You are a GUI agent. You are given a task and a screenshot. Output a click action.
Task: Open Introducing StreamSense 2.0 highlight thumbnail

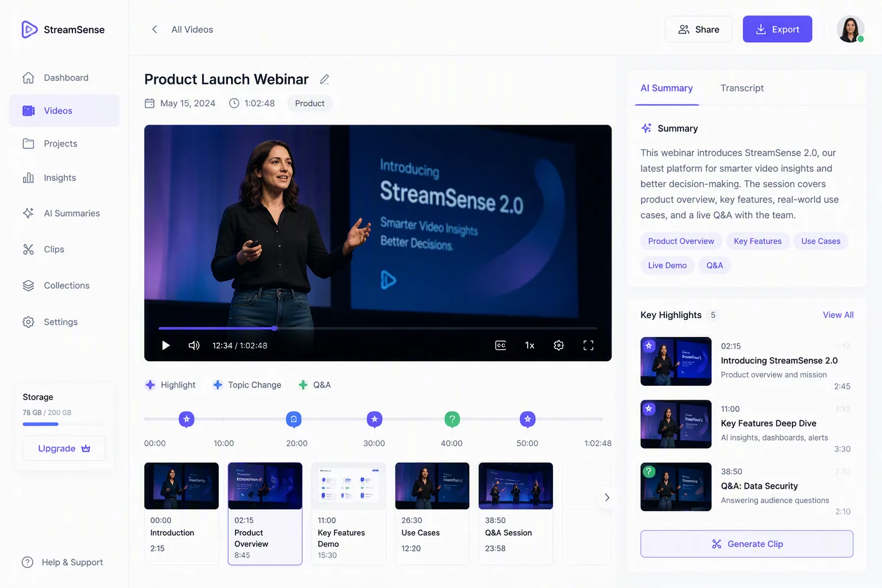676,361
